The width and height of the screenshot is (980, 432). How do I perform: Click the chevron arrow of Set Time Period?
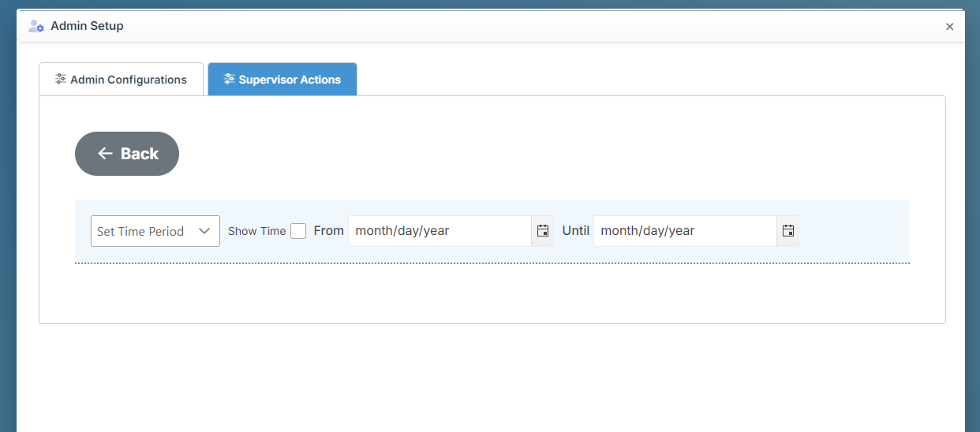click(x=204, y=231)
